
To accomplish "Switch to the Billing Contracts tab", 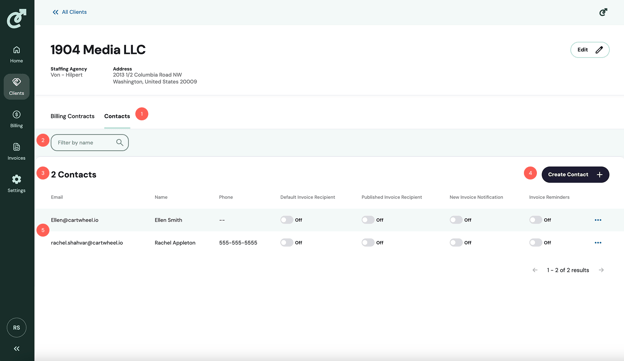I will point(72,116).
